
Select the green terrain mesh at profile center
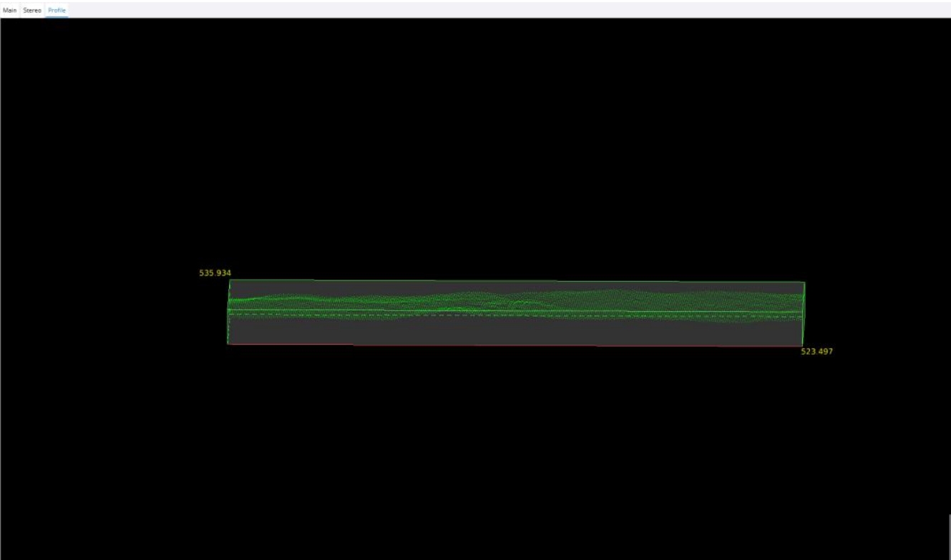tap(515, 300)
